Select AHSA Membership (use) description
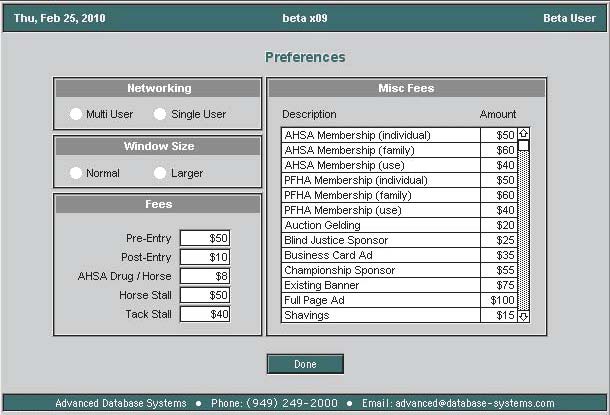The width and height of the screenshot is (610, 415). tap(381, 165)
